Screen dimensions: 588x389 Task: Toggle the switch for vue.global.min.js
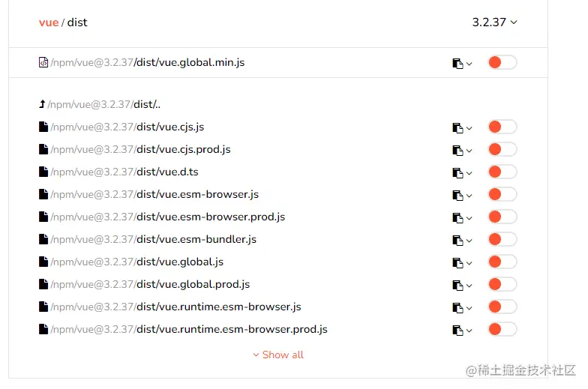[x=502, y=62]
